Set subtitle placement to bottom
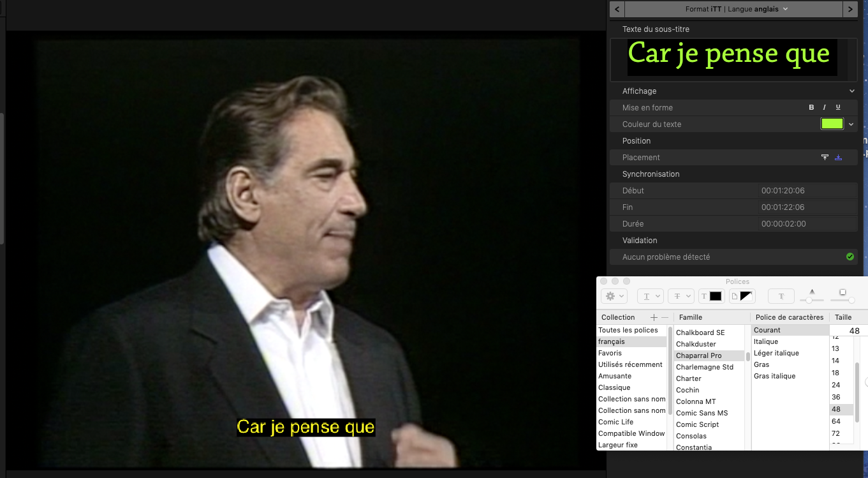Screen dimensions: 868x478 [838, 158]
